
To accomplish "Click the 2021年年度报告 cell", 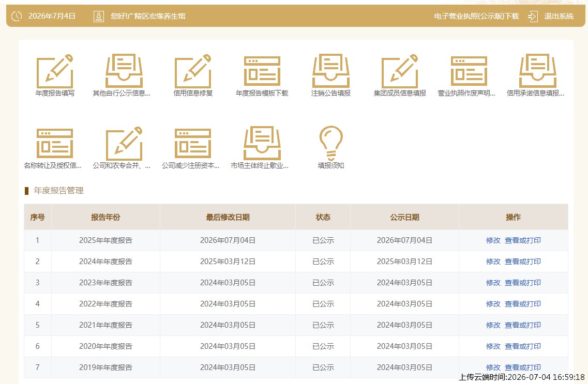I will click(x=105, y=325).
